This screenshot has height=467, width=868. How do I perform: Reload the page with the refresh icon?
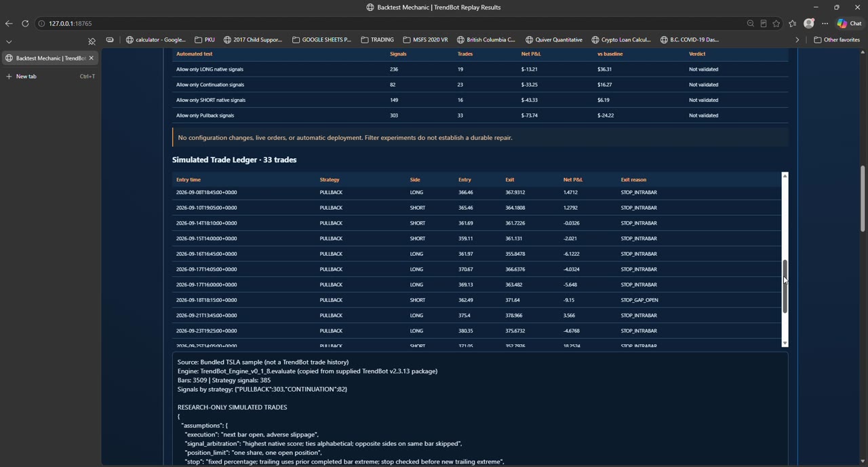click(x=25, y=23)
